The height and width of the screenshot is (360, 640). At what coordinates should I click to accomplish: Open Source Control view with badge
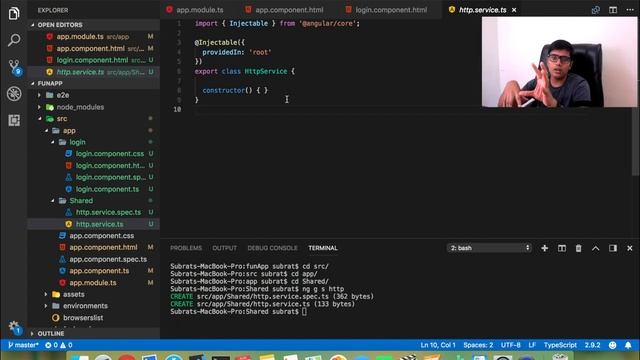pos(15,67)
